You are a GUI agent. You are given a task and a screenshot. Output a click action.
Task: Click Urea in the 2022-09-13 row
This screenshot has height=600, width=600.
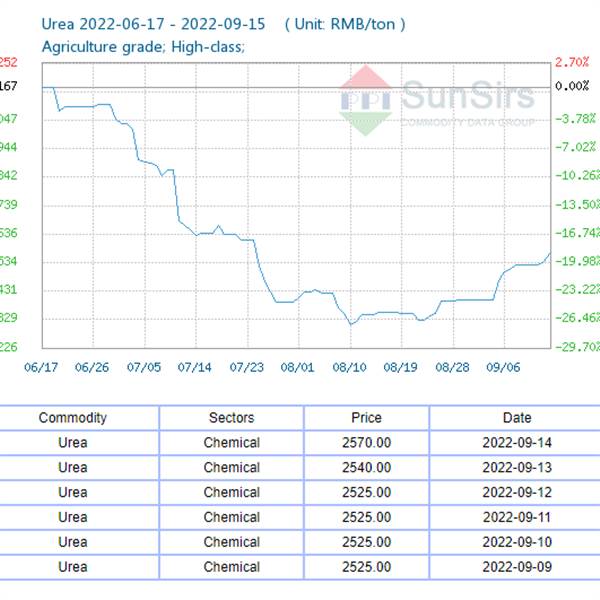click(73, 468)
